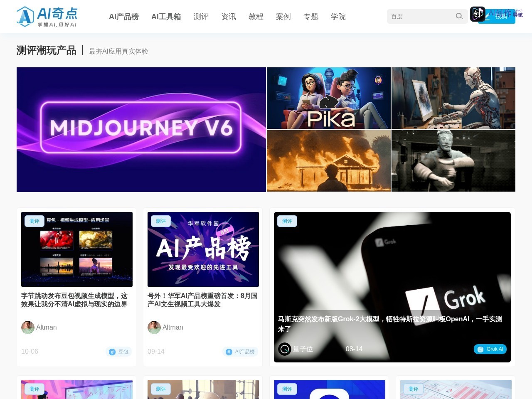The image size is (532, 399).
Task: Open the headline 马斯克突然发布新版Grok-2大模型
Action: pos(390,324)
